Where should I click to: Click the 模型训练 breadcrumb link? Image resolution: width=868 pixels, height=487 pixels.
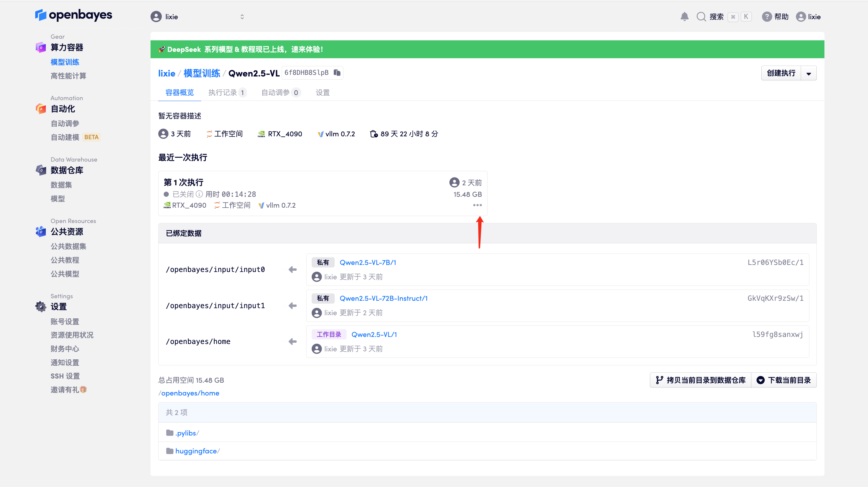(x=201, y=73)
